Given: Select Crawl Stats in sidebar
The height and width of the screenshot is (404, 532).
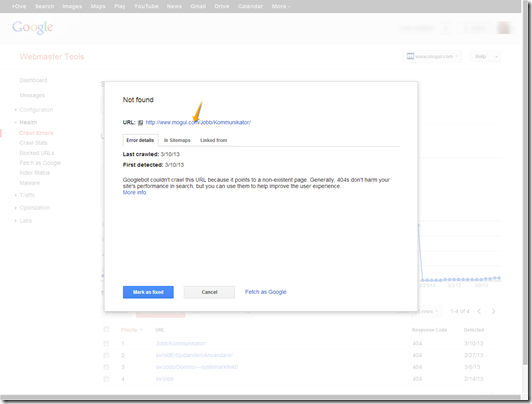Looking at the screenshot, I should [34, 143].
